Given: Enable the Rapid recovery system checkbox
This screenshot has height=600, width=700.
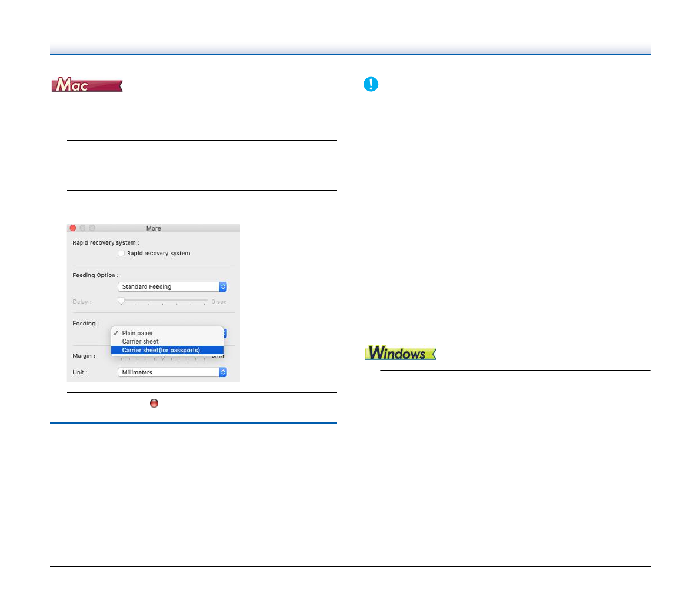Looking at the screenshot, I should point(121,254).
